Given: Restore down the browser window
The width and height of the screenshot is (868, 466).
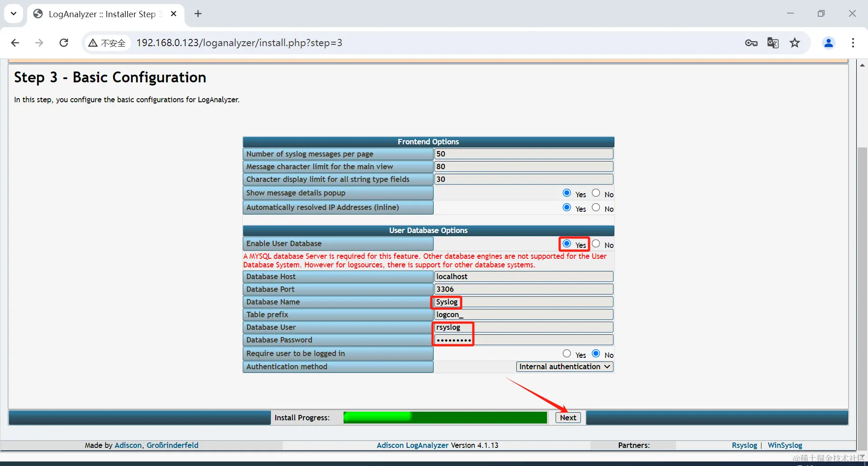Looking at the screenshot, I should pos(821,14).
